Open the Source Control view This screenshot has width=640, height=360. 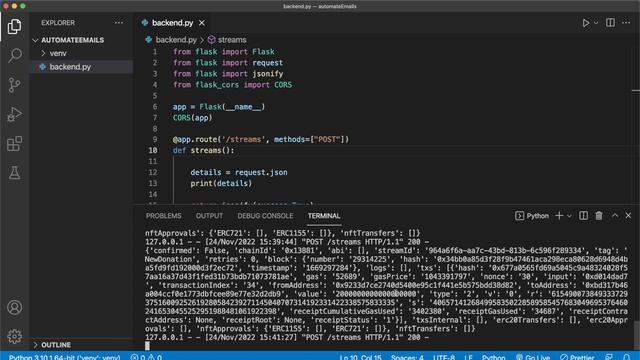tap(14, 85)
